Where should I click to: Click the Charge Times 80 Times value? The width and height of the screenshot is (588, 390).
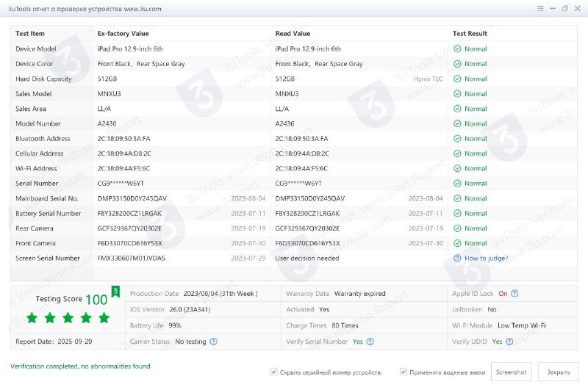[x=345, y=325]
